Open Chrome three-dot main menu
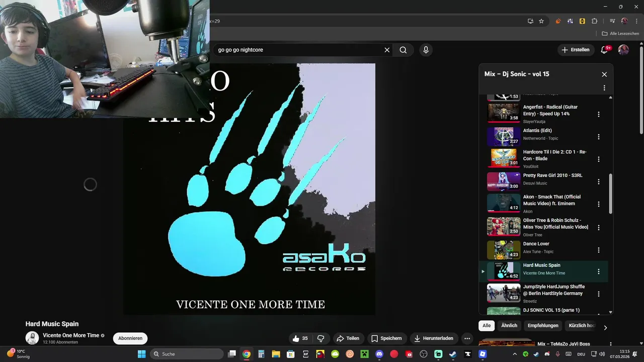 (x=636, y=21)
